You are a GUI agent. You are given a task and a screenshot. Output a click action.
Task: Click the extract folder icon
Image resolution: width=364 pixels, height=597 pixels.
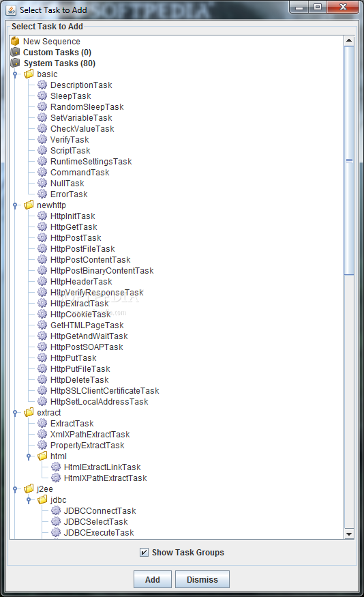point(29,412)
